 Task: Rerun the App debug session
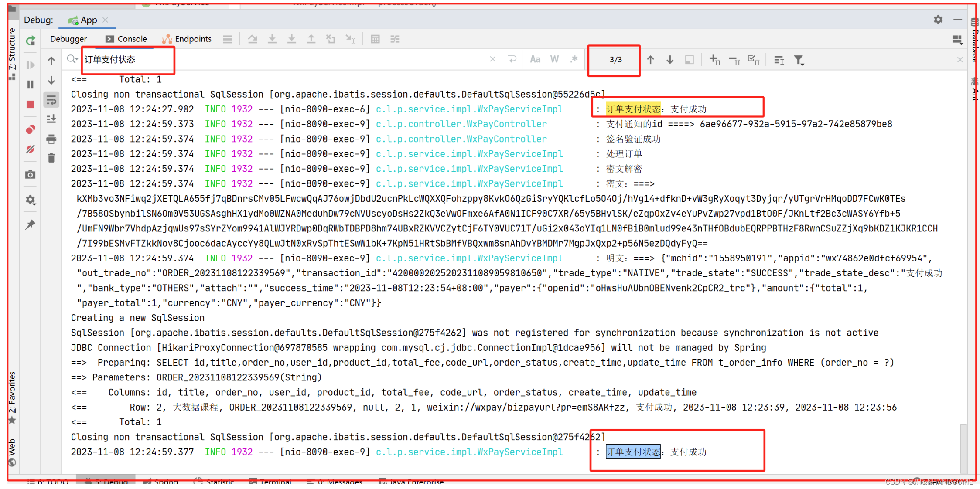click(31, 41)
